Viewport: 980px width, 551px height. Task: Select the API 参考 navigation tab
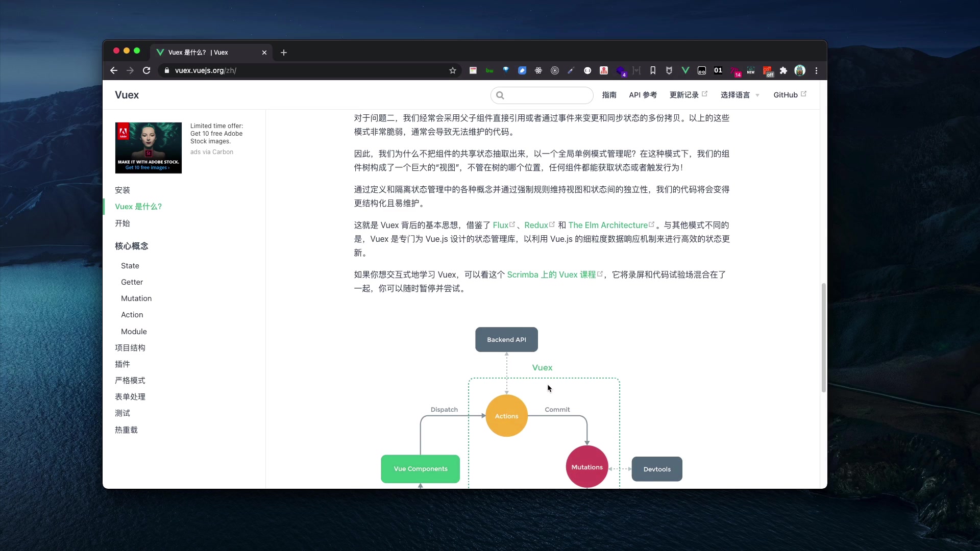(x=643, y=95)
